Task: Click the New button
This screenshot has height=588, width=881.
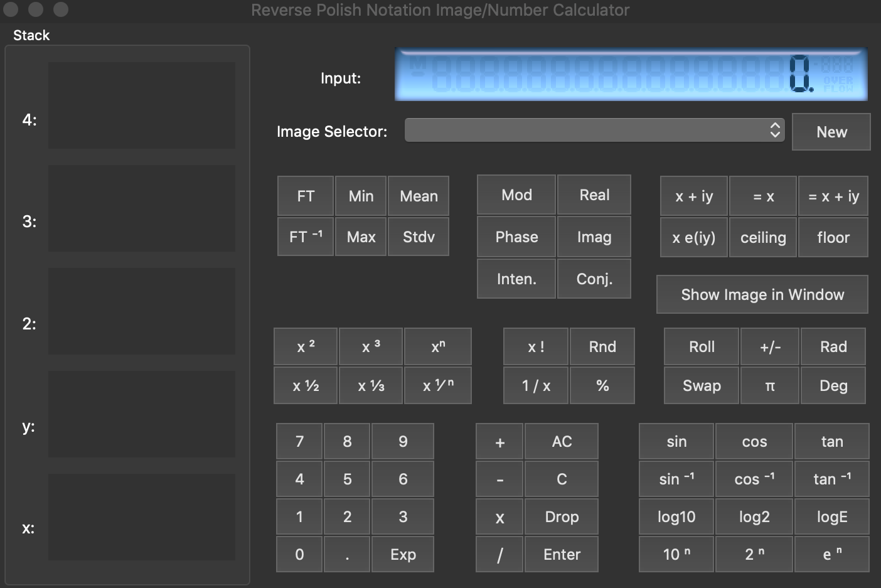Action: [x=831, y=132]
